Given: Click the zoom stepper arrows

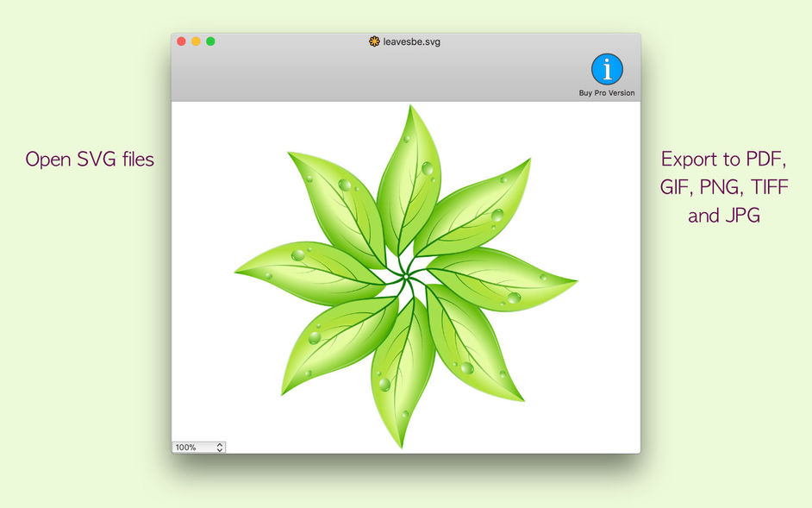Looking at the screenshot, I should [x=220, y=448].
